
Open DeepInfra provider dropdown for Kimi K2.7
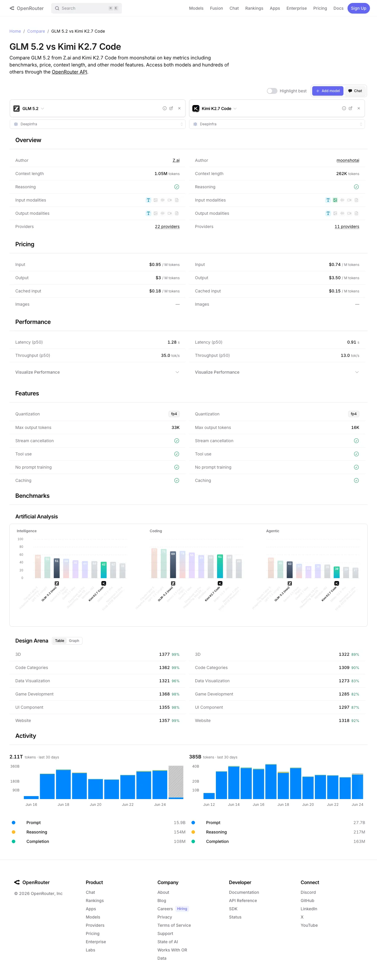(277, 124)
